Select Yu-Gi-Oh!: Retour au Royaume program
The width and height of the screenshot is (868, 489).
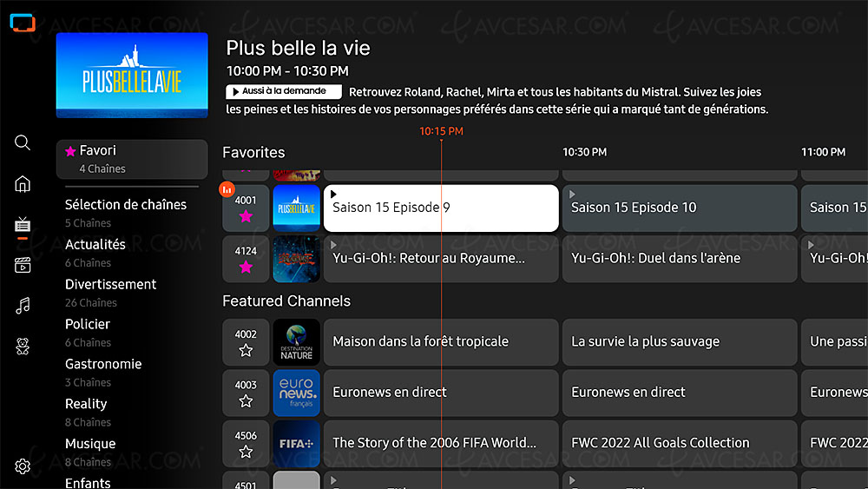(441, 259)
